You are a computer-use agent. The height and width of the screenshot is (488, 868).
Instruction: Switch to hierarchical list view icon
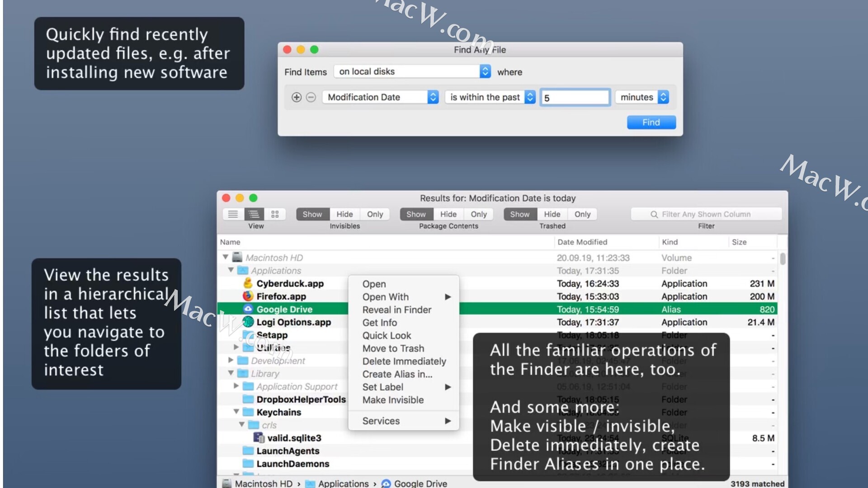click(x=254, y=214)
